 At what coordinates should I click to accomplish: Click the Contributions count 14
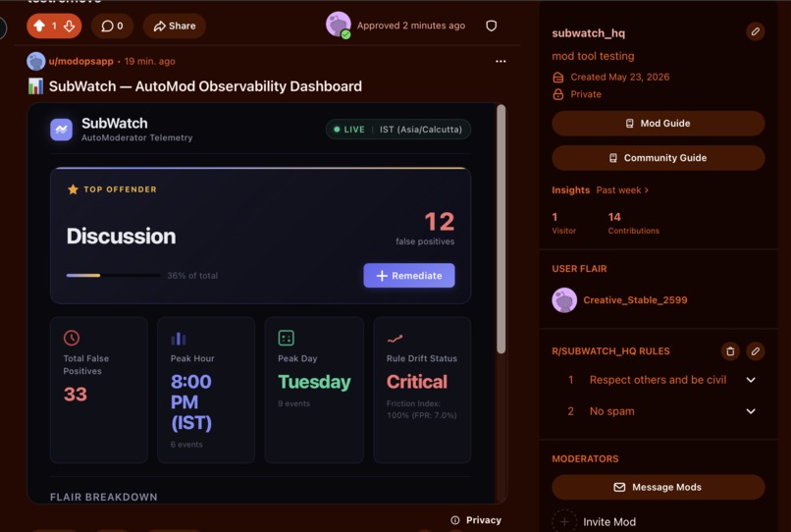[614, 217]
